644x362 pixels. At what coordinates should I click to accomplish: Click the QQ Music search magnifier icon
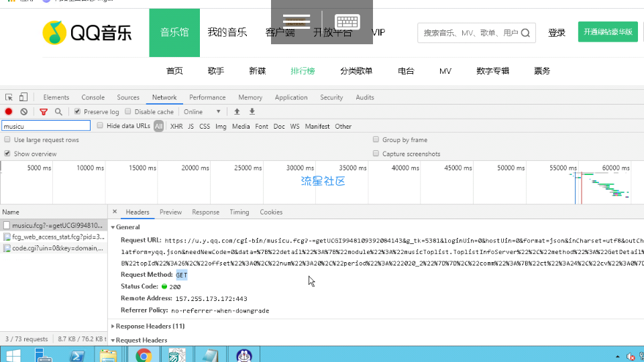coord(525,33)
